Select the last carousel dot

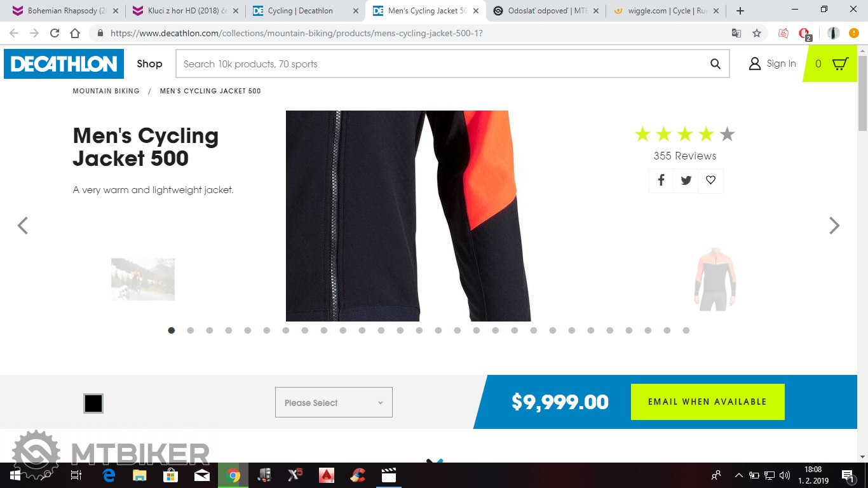point(686,330)
